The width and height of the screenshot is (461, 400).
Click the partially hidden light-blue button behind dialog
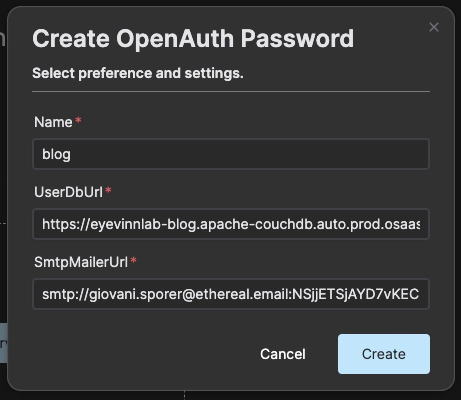[x=3, y=343]
